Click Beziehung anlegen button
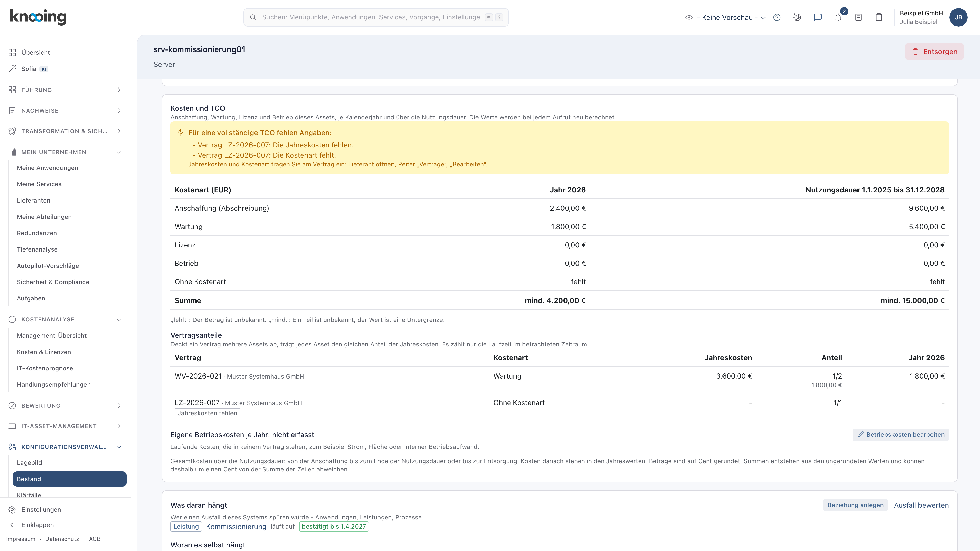Image resolution: width=980 pixels, height=551 pixels. [x=855, y=505]
